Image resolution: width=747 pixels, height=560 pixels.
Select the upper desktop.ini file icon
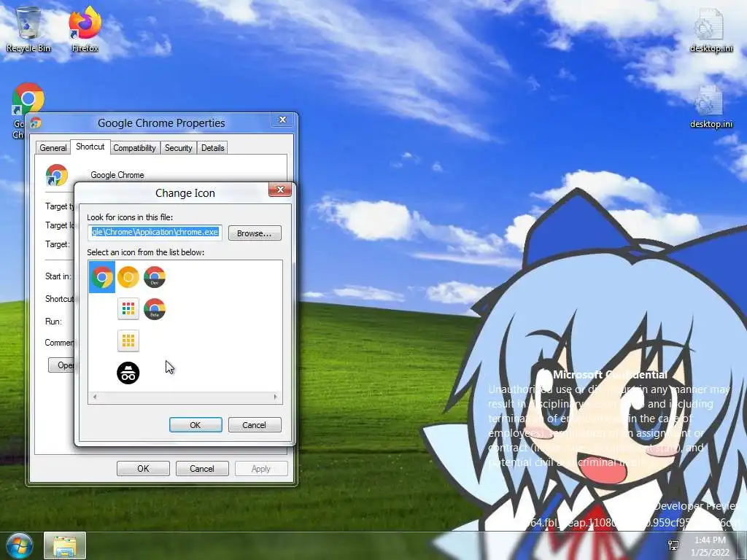[x=711, y=29]
